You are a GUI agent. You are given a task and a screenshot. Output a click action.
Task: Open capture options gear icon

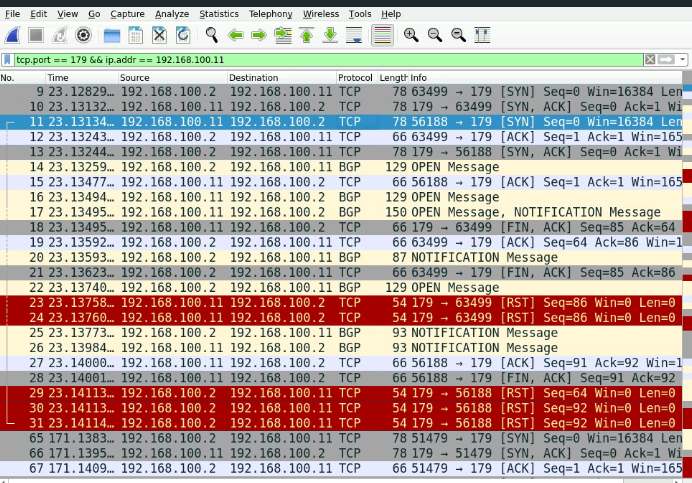[83, 35]
